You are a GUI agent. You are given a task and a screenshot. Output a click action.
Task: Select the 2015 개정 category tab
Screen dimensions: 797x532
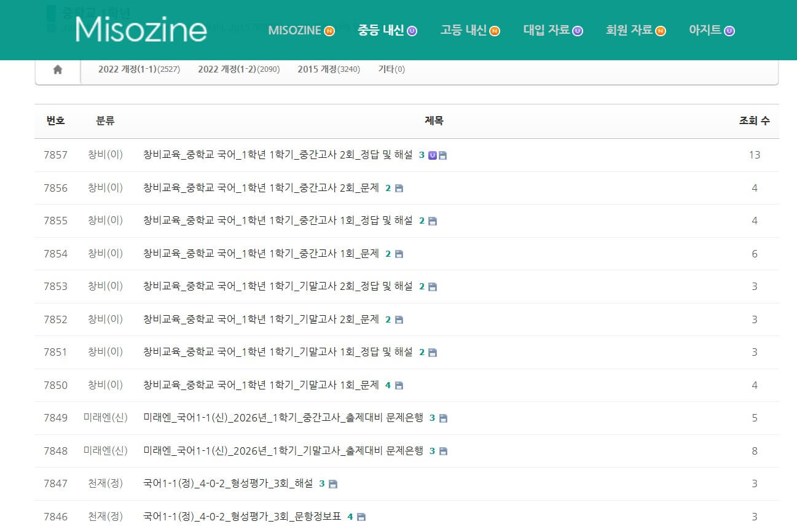(x=329, y=69)
